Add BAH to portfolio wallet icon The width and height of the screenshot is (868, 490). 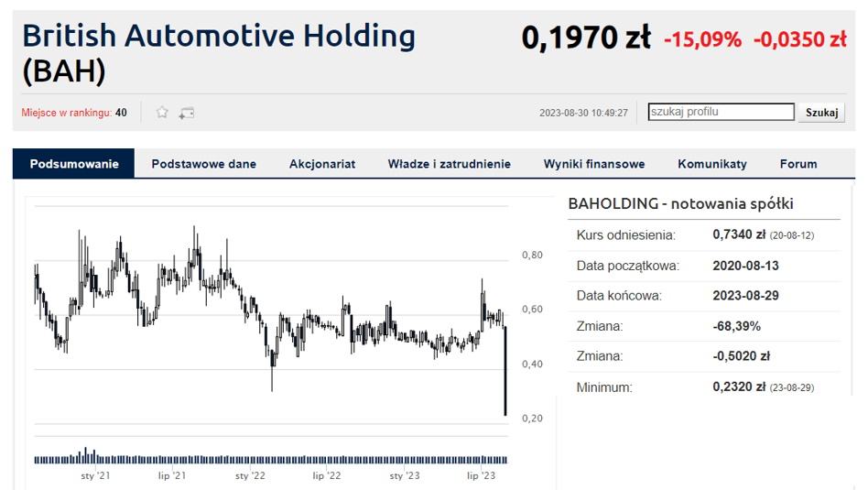(187, 113)
